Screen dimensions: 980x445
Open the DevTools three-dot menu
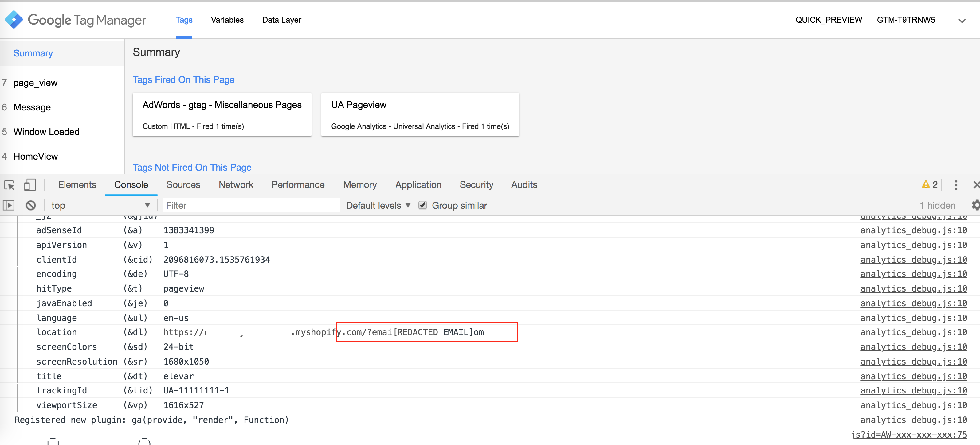(x=956, y=185)
